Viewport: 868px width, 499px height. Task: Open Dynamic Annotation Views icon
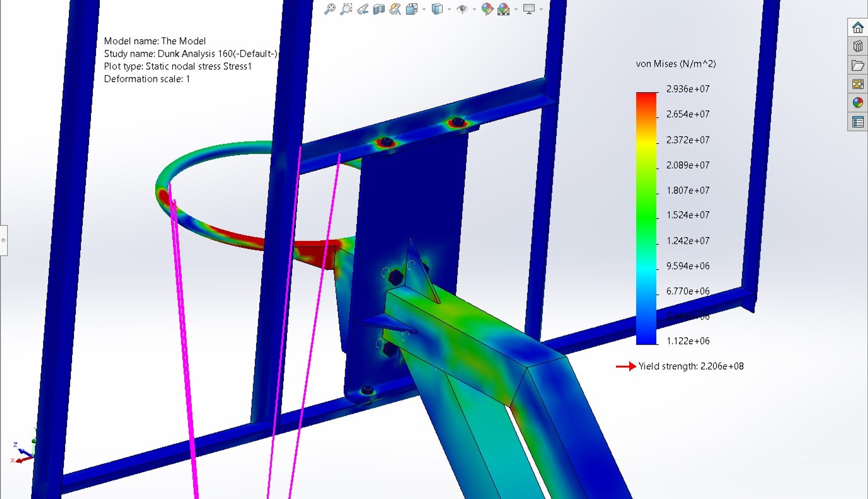pos(395,9)
